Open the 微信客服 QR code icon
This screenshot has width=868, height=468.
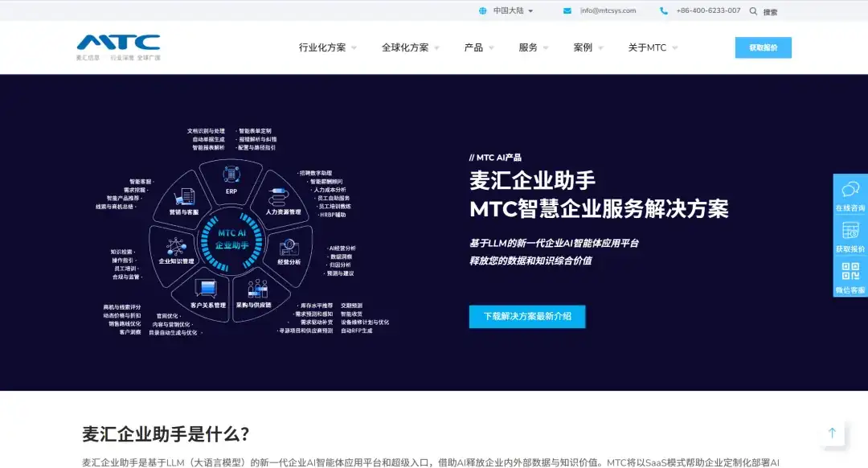[x=850, y=270]
